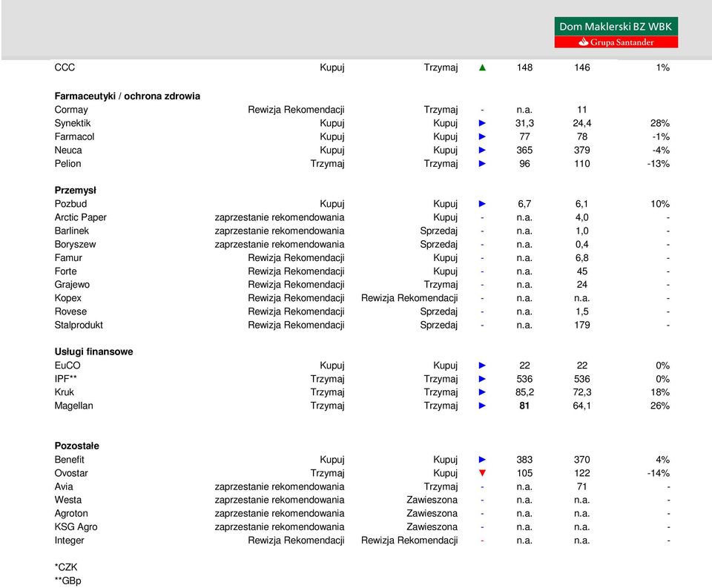Click the blue arrow in Synektik row

pos(482,123)
